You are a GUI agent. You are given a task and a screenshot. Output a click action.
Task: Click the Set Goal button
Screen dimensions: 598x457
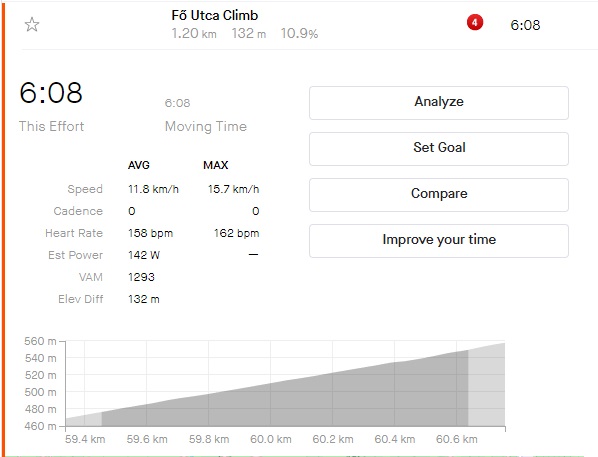[439, 148]
